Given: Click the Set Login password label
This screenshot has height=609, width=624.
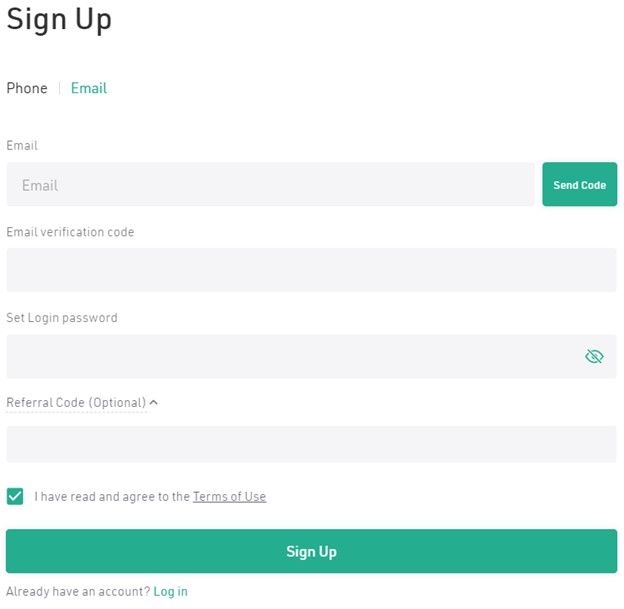Looking at the screenshot, I should pos(62,318).
